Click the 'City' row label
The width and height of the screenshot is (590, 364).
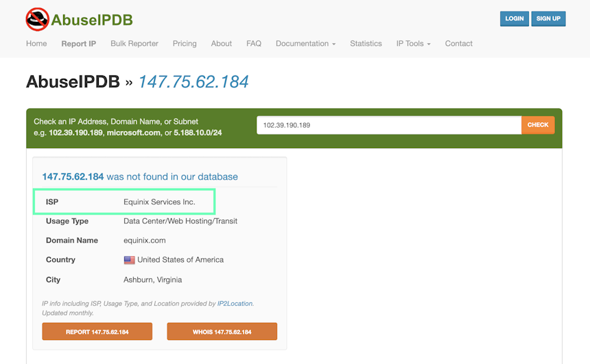(x=53, y=280)
